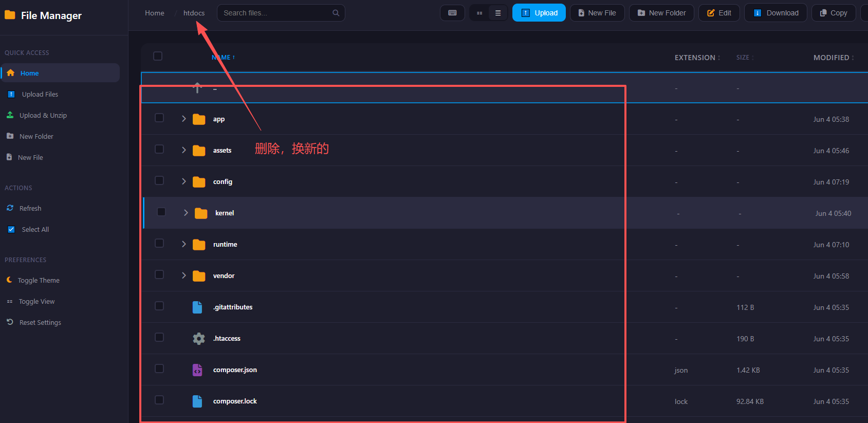Switch to list view icon
The height and width of the screenshot is (423, 868).
coord(498,13)
